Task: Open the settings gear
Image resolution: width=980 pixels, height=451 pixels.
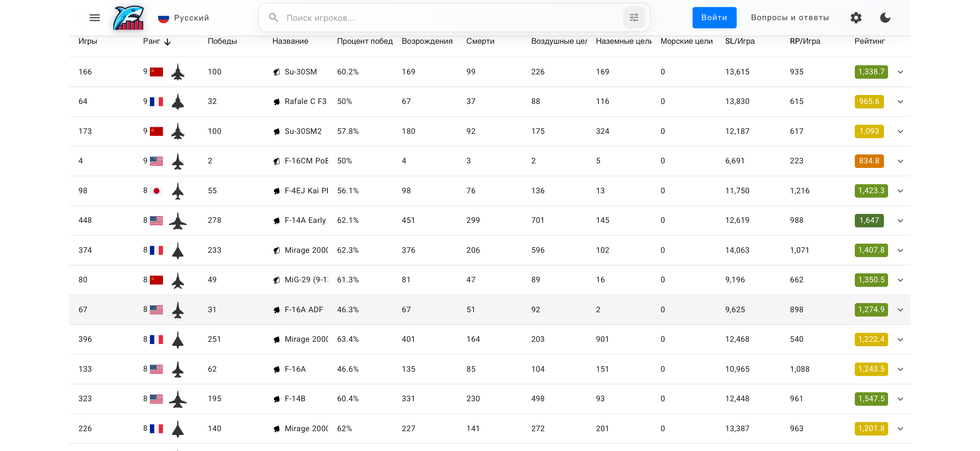Action: (856, 18)
